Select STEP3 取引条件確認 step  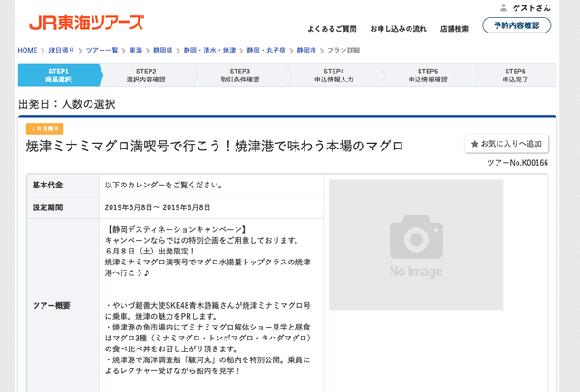tap(240, 75)
